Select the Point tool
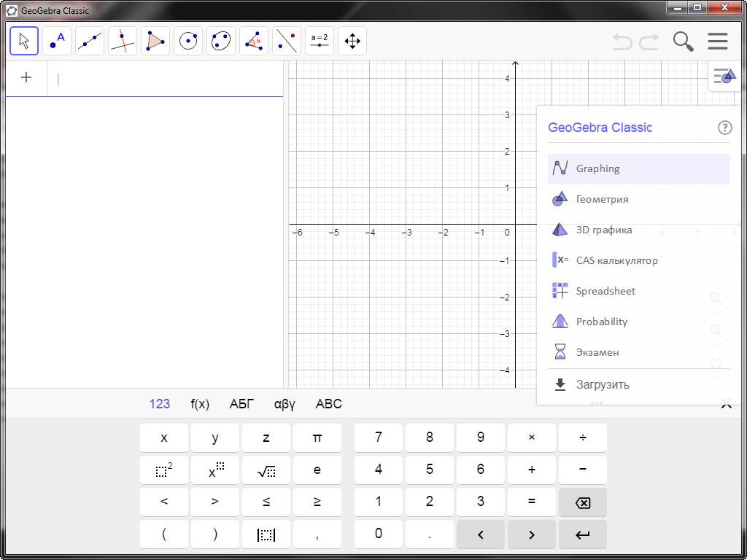The image size is (747, 560). [57, 41]
